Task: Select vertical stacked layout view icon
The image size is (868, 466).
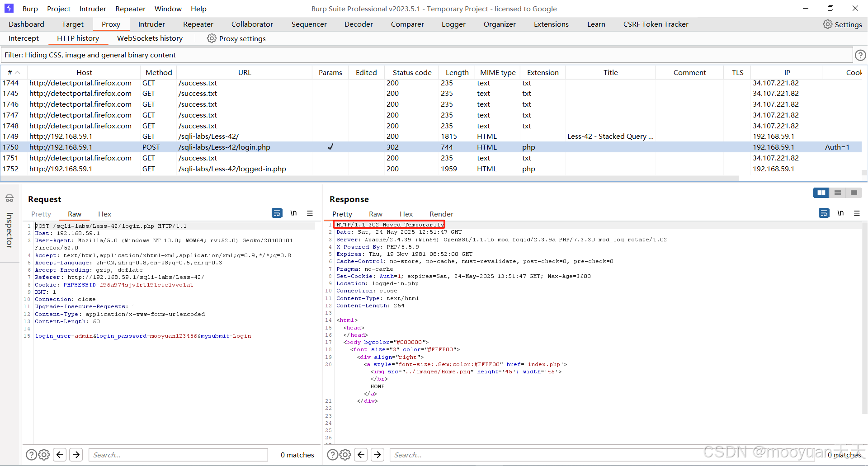Action: tap(838, 193)
